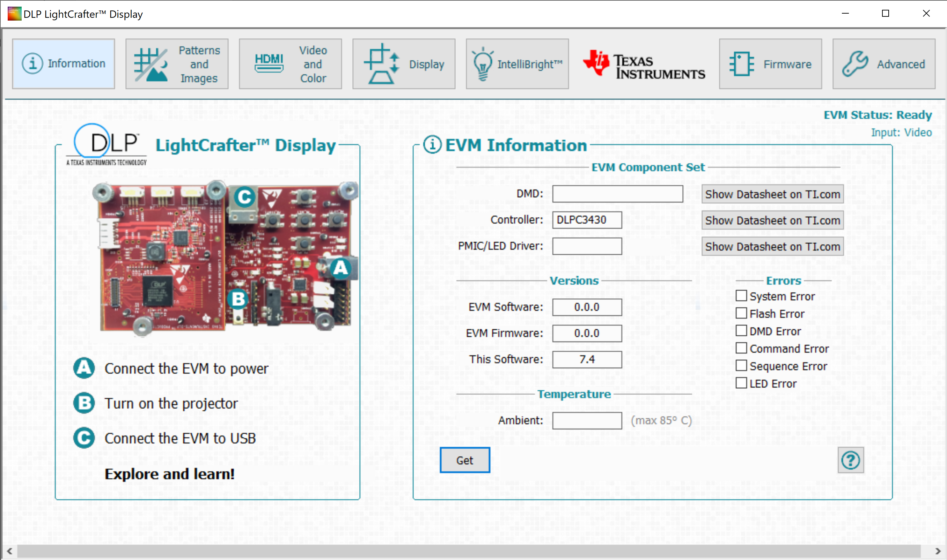Click the Texas Instruments logo
The height and width of the screenshot is (560, 947).
point(644,65)
